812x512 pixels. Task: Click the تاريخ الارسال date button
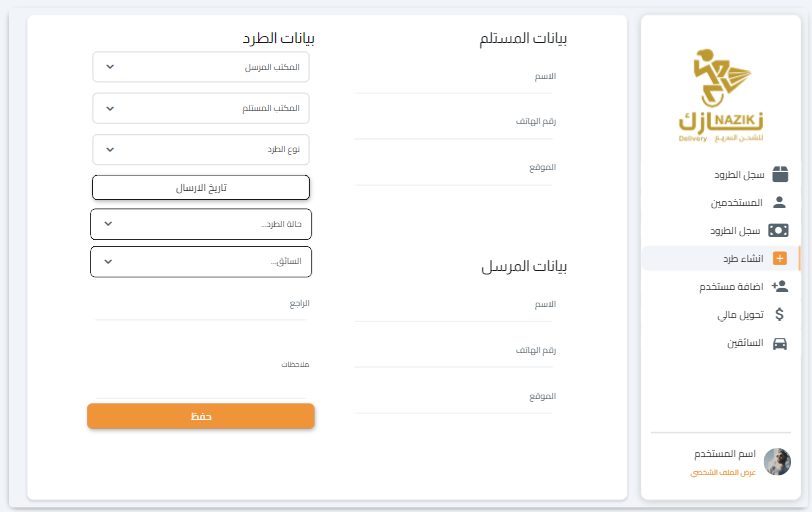[201, 187]
